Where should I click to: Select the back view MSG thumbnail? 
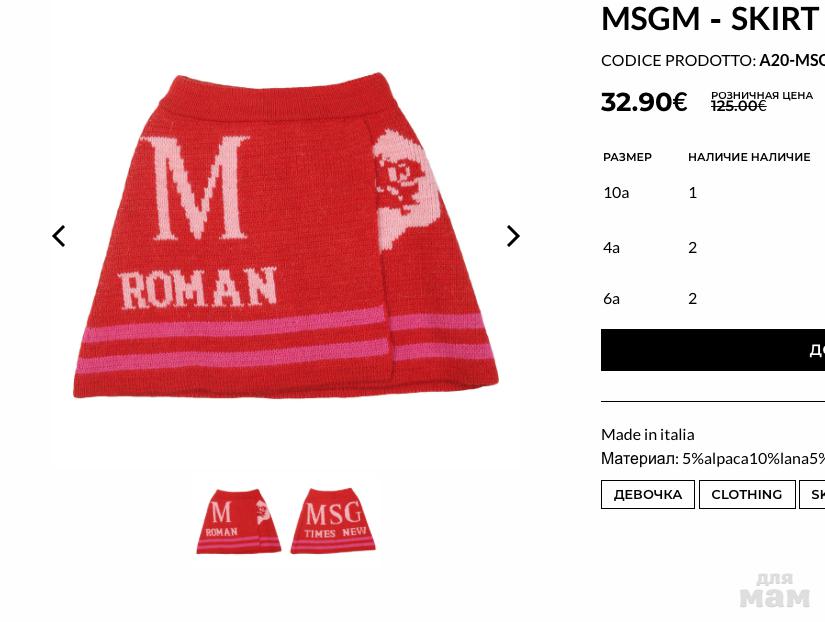333,520
